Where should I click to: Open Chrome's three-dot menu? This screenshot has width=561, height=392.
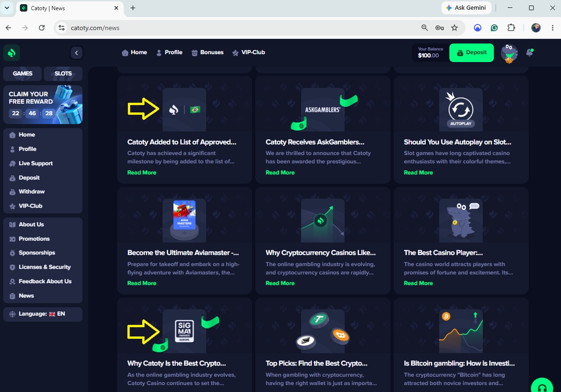click(x=553, y=28)
